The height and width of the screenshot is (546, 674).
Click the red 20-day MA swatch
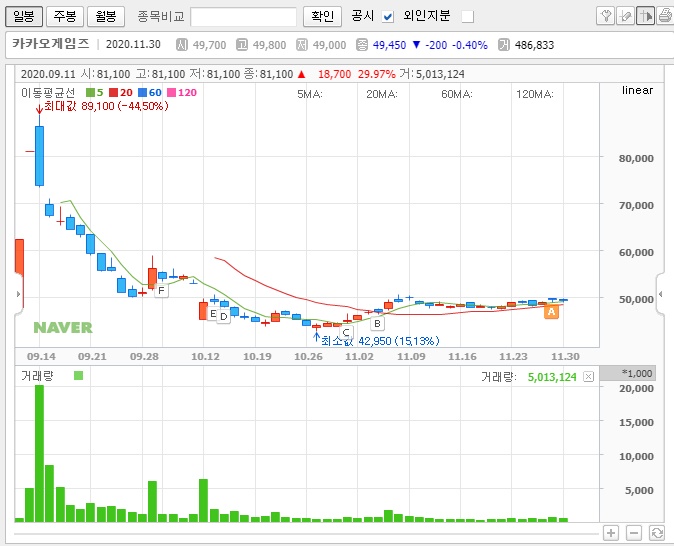click(113, 92)
